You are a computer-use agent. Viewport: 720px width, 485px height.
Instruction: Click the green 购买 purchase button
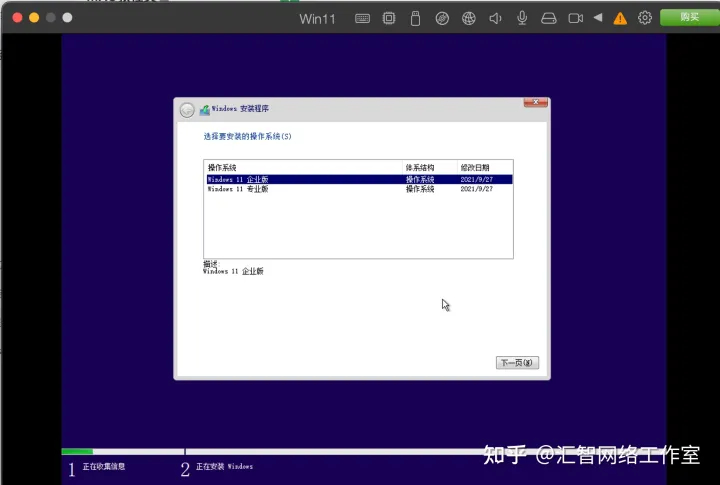tap(690, 17)
